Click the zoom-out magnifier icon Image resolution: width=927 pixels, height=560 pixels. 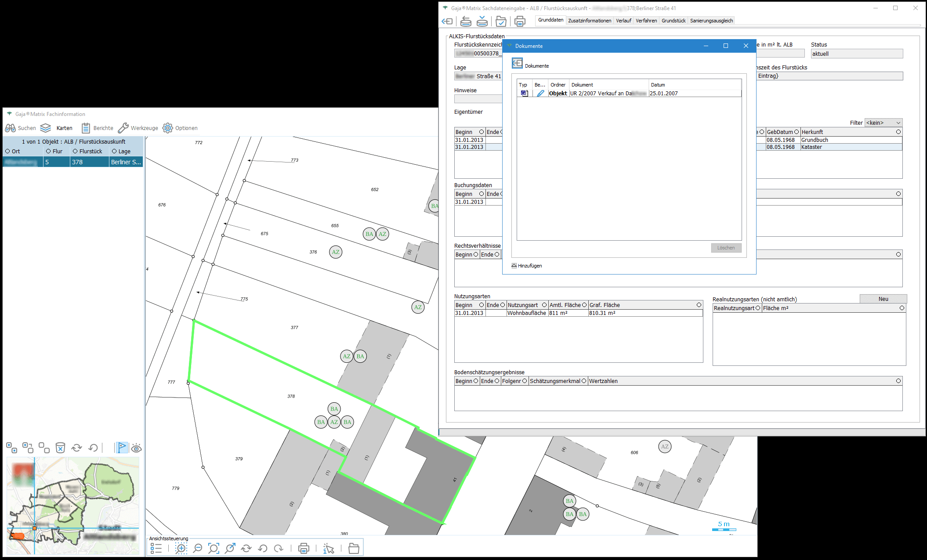[198, 548]
